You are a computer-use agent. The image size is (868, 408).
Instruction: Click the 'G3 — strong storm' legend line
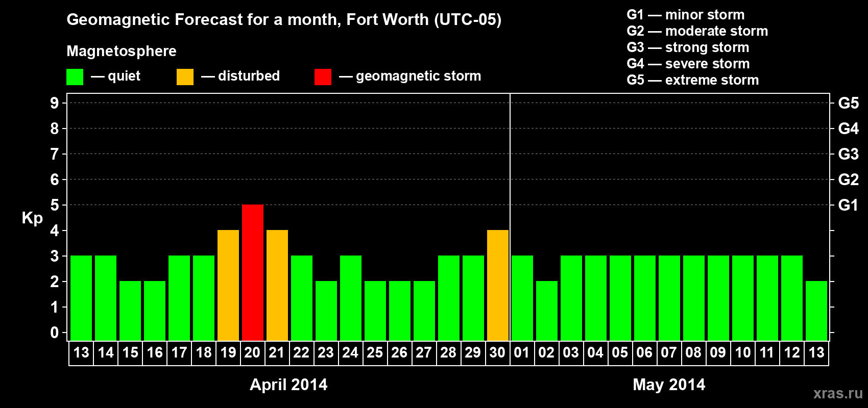(688, 47)
